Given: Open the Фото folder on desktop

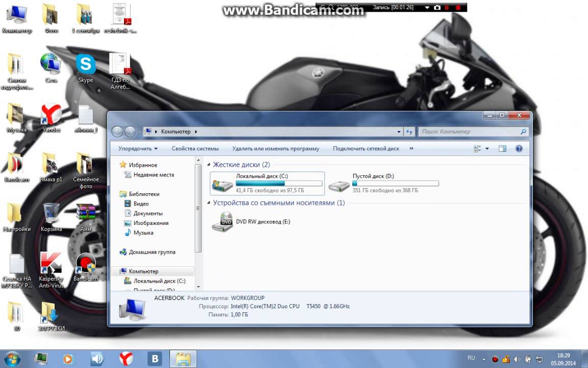Looking at the screenshot, I should pyautogui.click(x=51, y=19).
